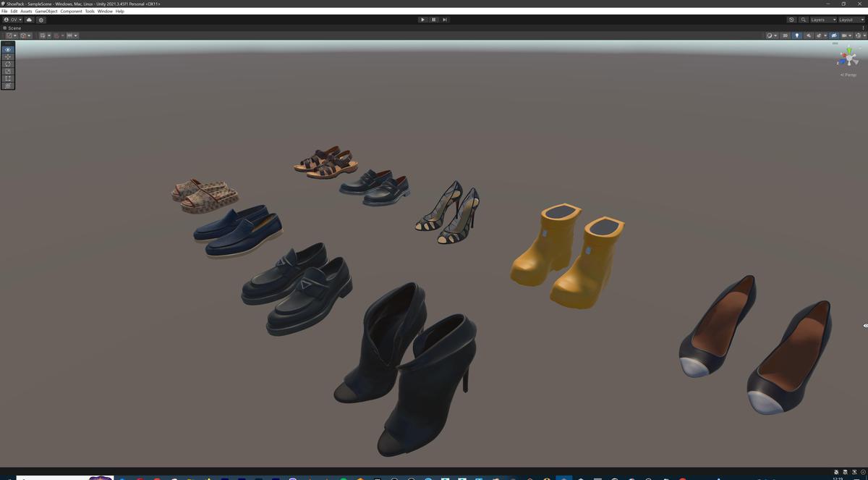Open the Undo History panel
The width and height of the screenshot is (868, 480).
click(x=791, y=20)
